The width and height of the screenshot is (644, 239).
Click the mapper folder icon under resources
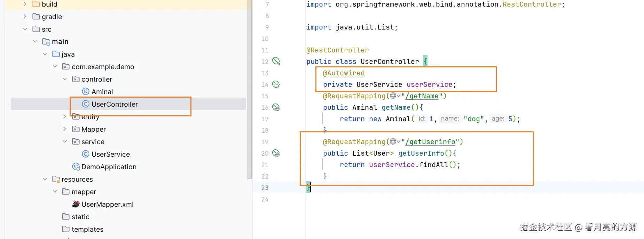pyautogui.click(x=65, y=191)
